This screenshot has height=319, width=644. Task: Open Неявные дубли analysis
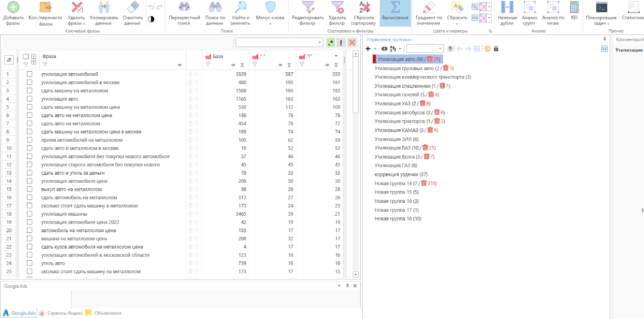click(x=507, y=7)
